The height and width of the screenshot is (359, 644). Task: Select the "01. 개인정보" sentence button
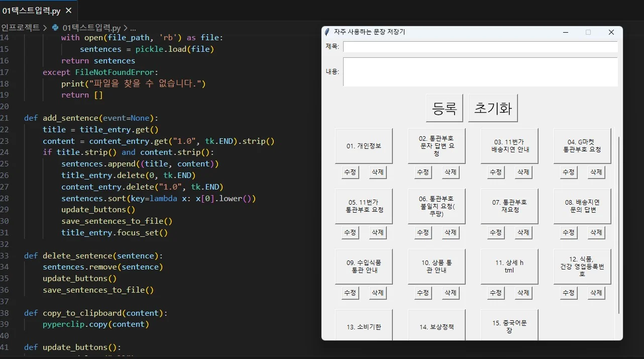tap(364, 146)
